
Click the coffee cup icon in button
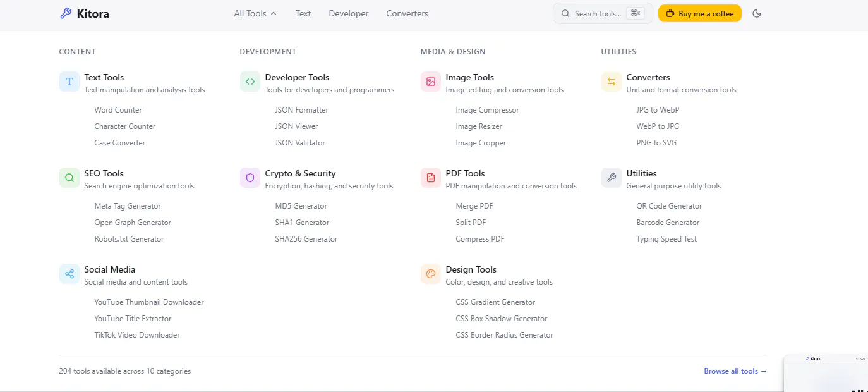point(670,13)
